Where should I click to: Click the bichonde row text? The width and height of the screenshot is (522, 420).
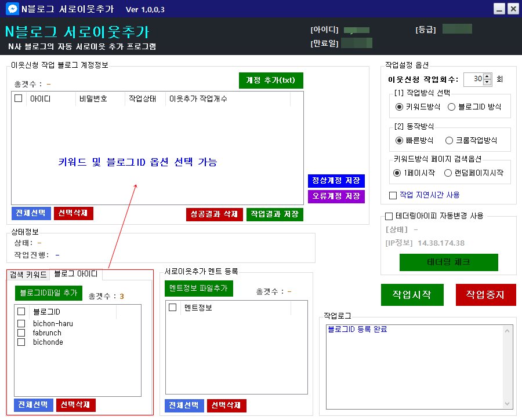(x=48, y=342)
